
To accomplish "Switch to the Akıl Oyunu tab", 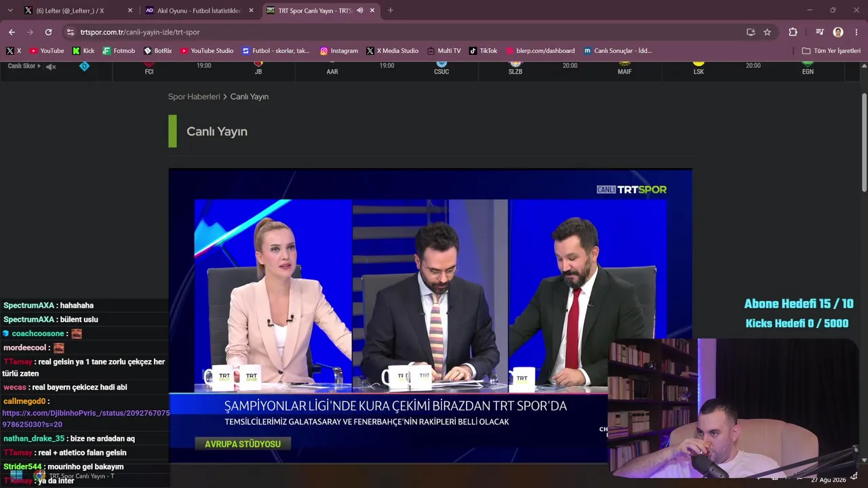I will tap(199, 10).
